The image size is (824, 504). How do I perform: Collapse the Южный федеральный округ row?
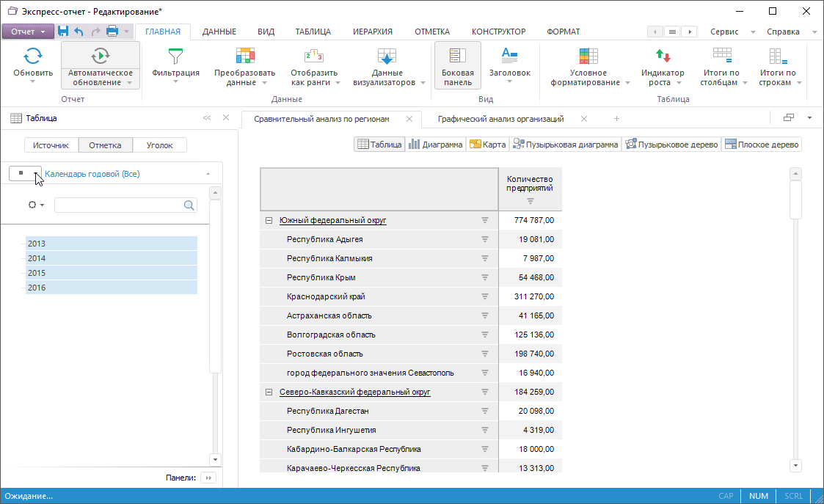click(269, 220)
